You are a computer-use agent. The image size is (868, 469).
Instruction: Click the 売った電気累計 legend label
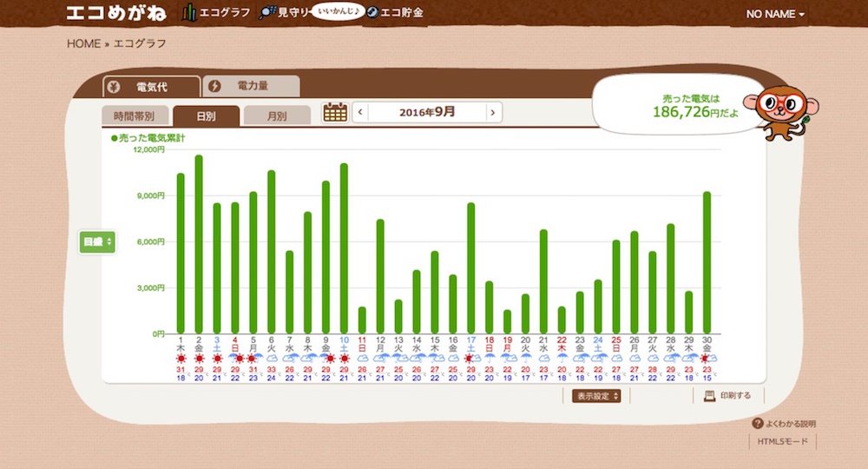148,138
